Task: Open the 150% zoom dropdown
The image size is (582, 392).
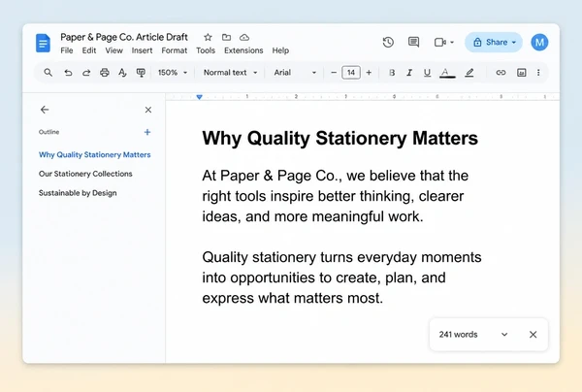Action: (173, 73)
